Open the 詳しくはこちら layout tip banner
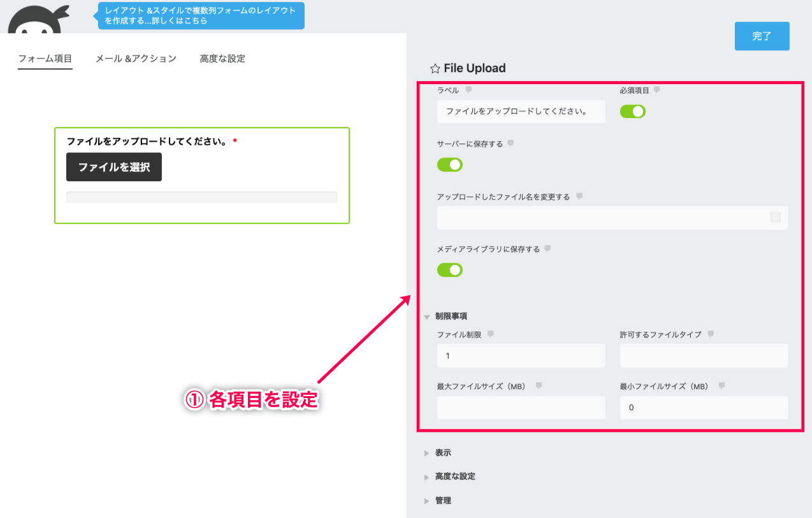The height and width of the screenshot is (518, 812). [x=201, y=15]
